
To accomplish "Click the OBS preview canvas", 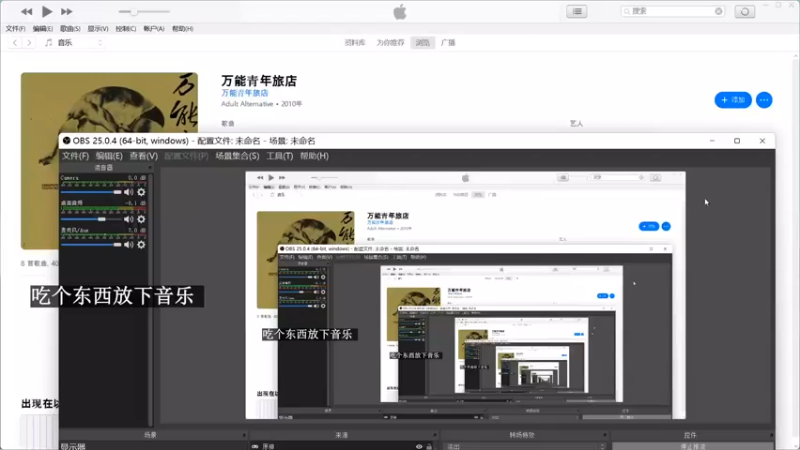I will 465,295.
